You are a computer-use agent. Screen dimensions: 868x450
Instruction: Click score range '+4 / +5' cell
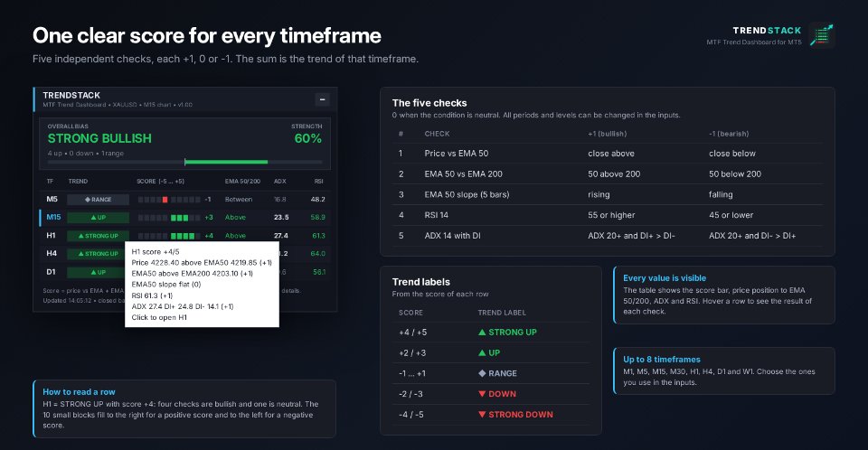tap(413, 333)
